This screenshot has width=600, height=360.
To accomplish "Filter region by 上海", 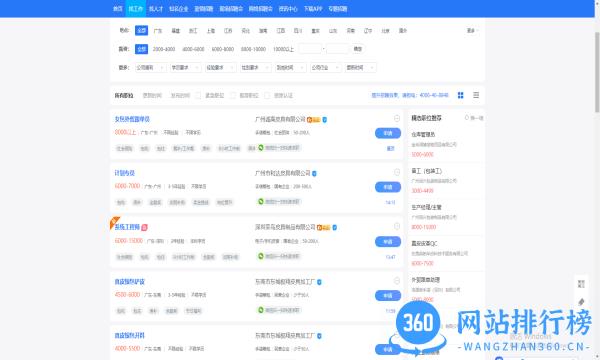I will tap(210, 31).
